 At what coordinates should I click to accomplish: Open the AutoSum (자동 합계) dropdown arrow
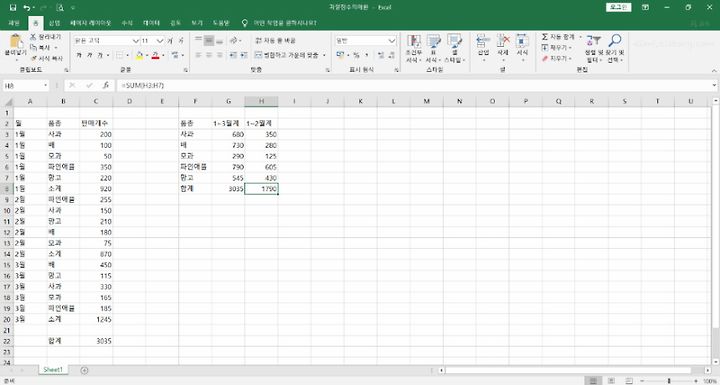(x=580, y=37)
